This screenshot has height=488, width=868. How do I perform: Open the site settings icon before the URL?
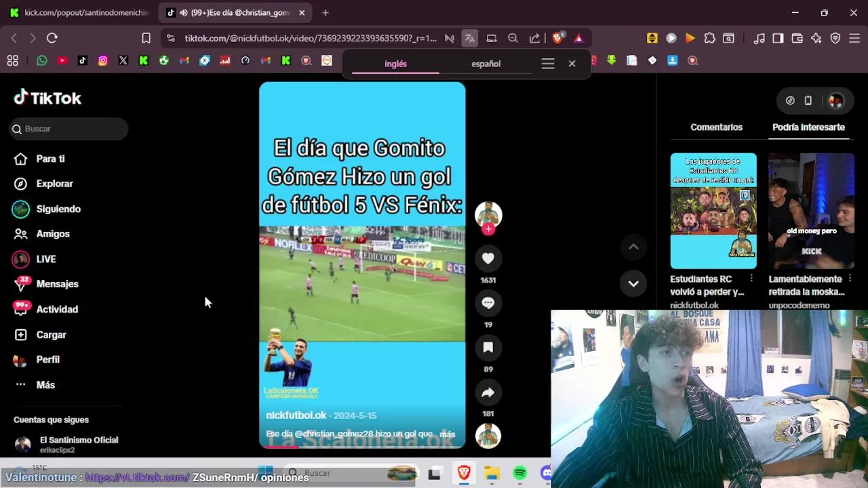pos(170,38)
